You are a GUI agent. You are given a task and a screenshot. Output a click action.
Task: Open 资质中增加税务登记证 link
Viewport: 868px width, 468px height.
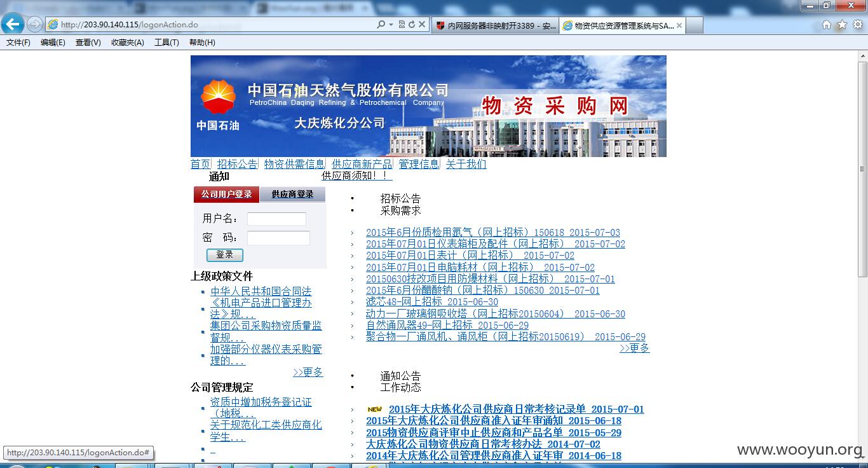pos(261,408)
